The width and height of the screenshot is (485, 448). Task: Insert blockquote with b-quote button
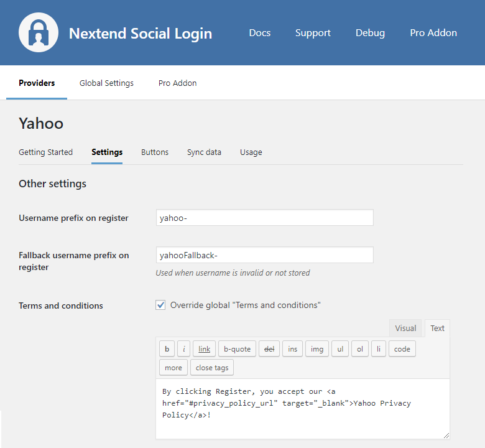point(237,349)
